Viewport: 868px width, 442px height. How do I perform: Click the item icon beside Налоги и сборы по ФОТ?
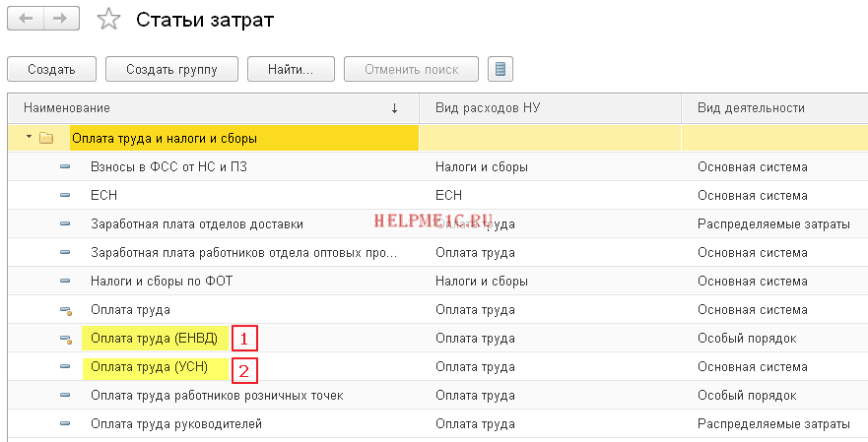pyautogui.click(x=66, y=282)
